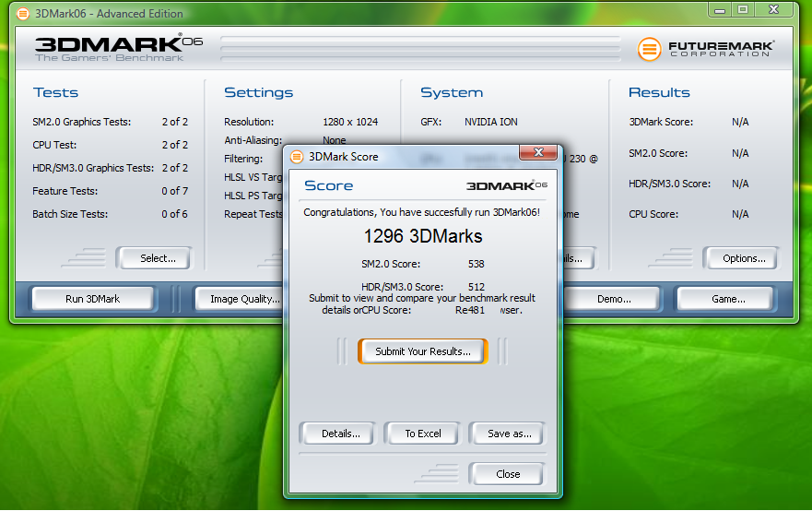812x511 pixels.
Task: Click the Results SM2.0 Score N/A value
Action: pos(740,153)
